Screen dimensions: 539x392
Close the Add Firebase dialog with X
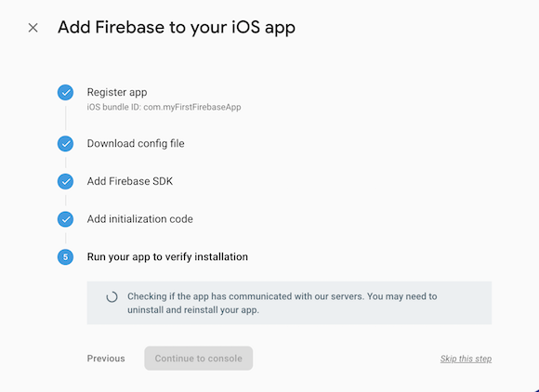click(33, 28)
